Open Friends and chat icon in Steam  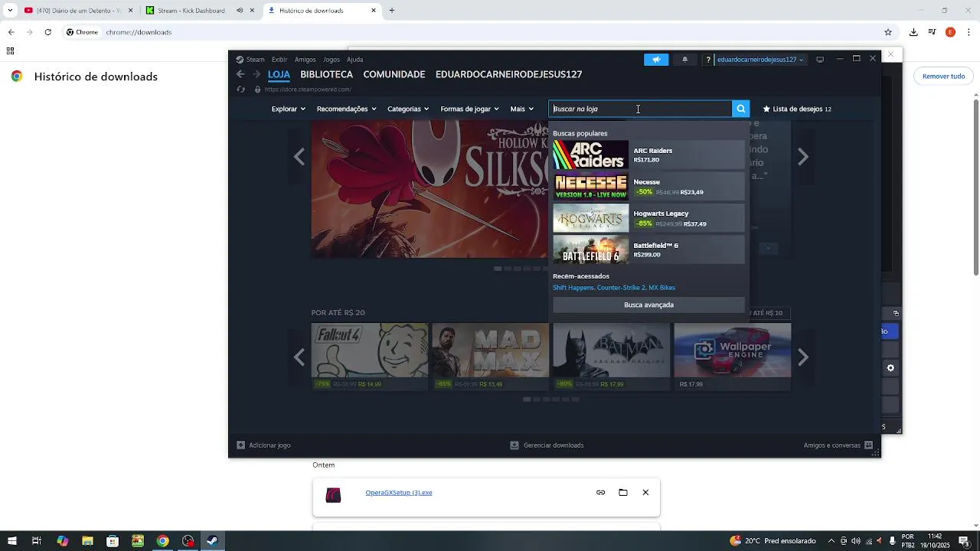tap(868, 445)
